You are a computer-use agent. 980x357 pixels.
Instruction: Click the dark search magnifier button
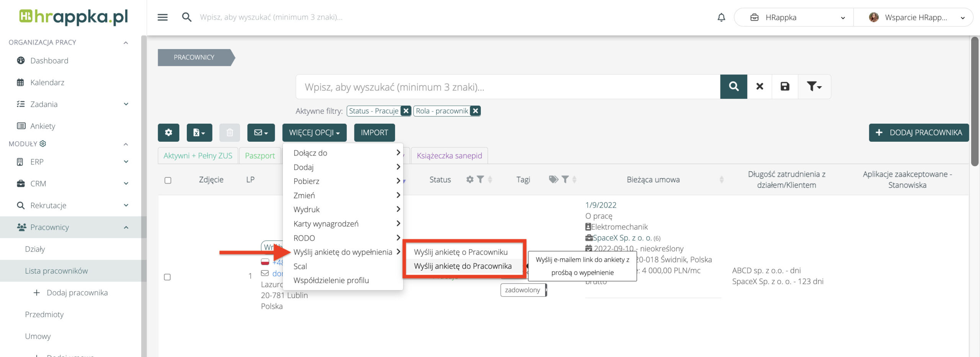pyautogui.click(x=733, y=87)
